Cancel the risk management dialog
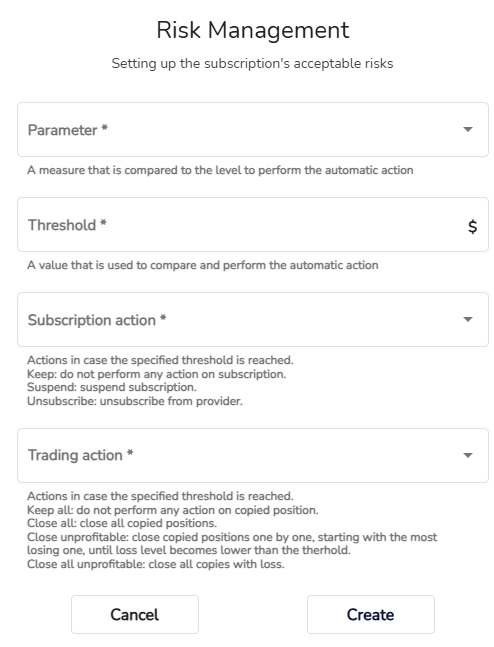Image resolution: width=494 pixels, height=647 pixels. click(135, 614)
